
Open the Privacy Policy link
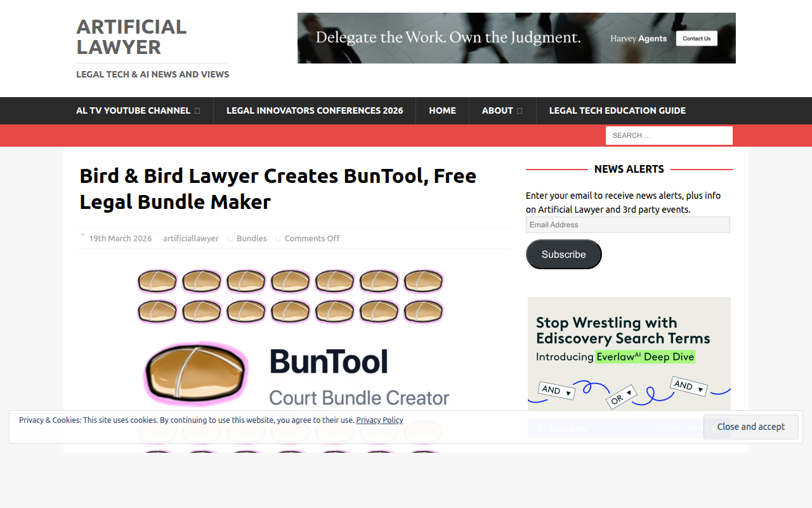[x=379, y=420]
